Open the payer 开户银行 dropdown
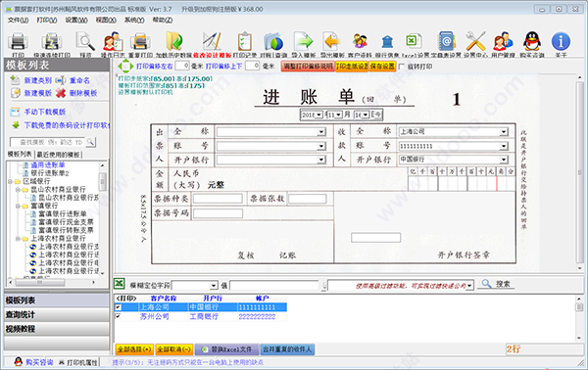The height and width of the screenshot is (370, 588). 321,160
